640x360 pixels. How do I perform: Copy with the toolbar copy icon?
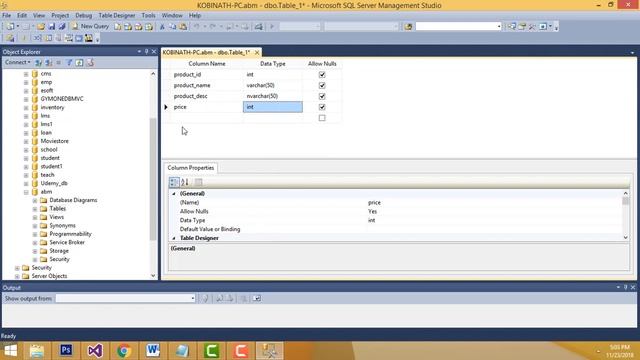(x=173, y=27)
